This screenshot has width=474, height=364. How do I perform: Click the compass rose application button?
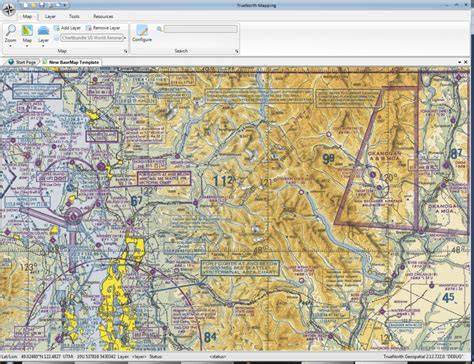coord(8,9)
